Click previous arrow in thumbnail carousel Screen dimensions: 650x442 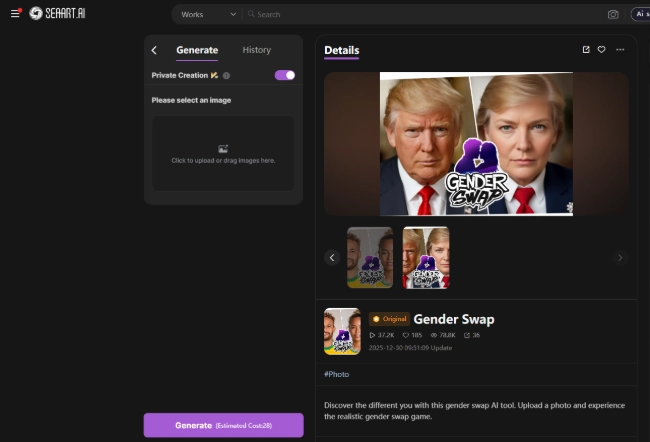pos(332,257)
